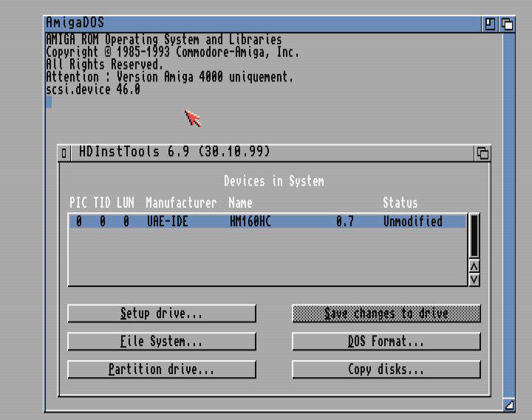Click AmigaDOS window resize gadget
Image resolution: width=532 pixels, height=420 pixels.
(509, 404)
